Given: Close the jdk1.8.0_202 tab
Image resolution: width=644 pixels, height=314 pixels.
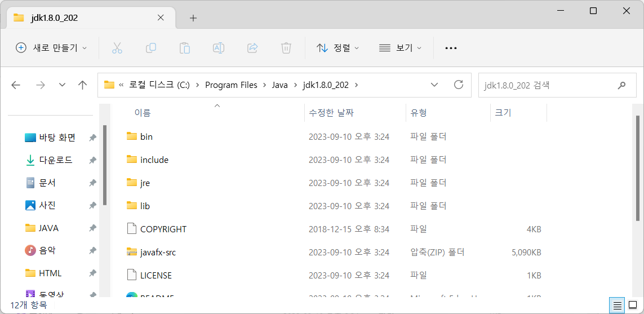Looking at the screenshot, I should click(x=161, y=17).
